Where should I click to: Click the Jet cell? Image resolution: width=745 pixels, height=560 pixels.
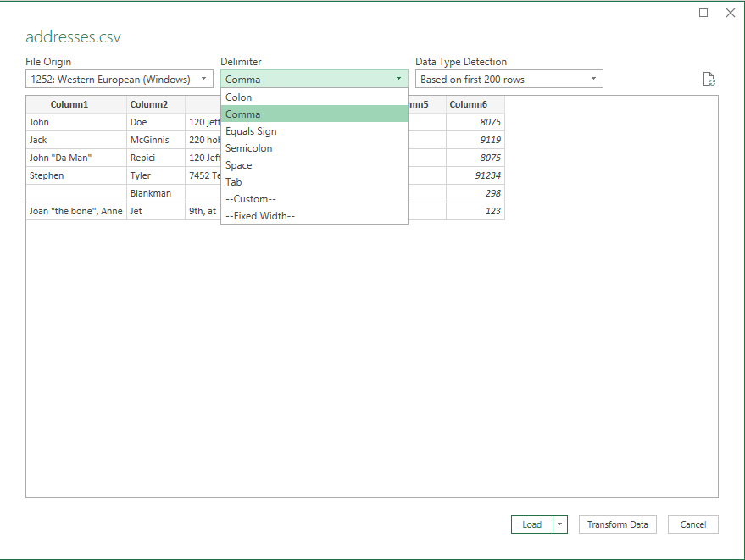pos(156,211)
